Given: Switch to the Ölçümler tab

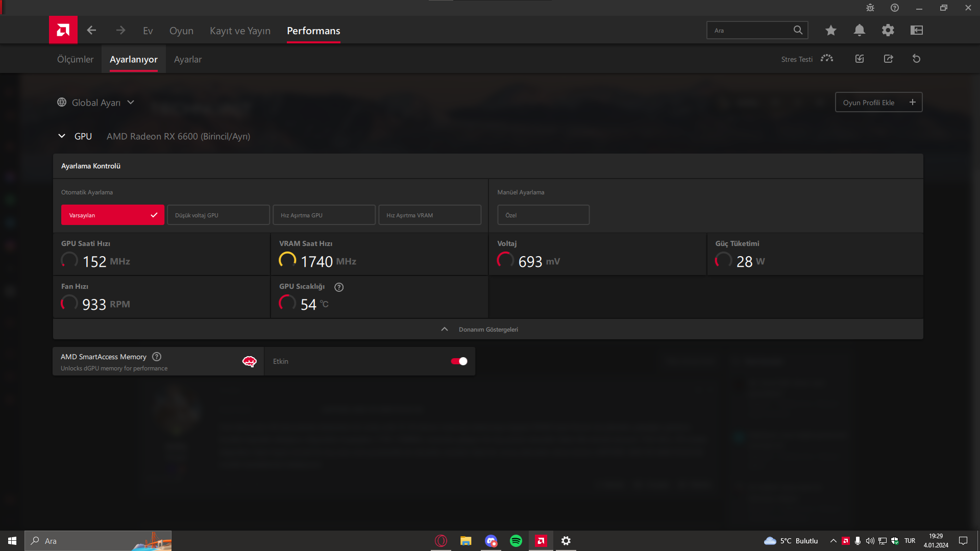Looking at the screenshot, I should click(75, 59).
